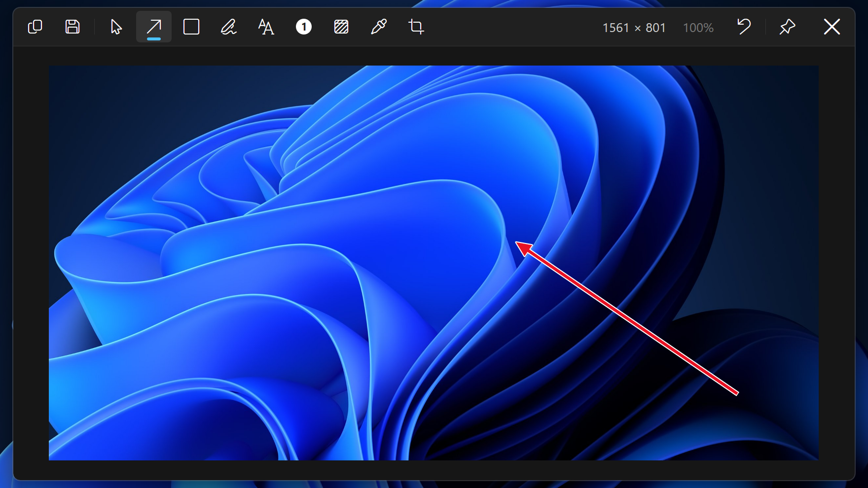Pin the screenshot to the screen
Viewport: 868px width, 488px height.
pos(788,27)
